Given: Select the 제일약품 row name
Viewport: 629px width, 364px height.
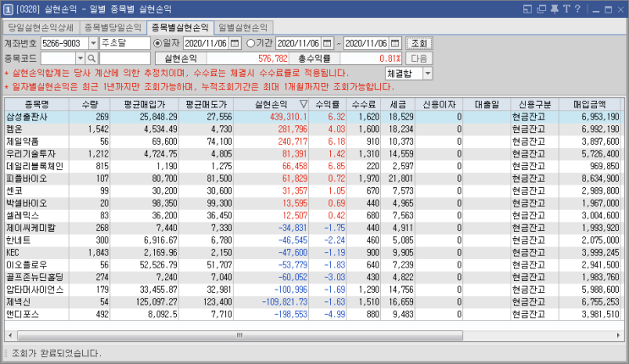Looking at the screenshot, I should [23, 141].
